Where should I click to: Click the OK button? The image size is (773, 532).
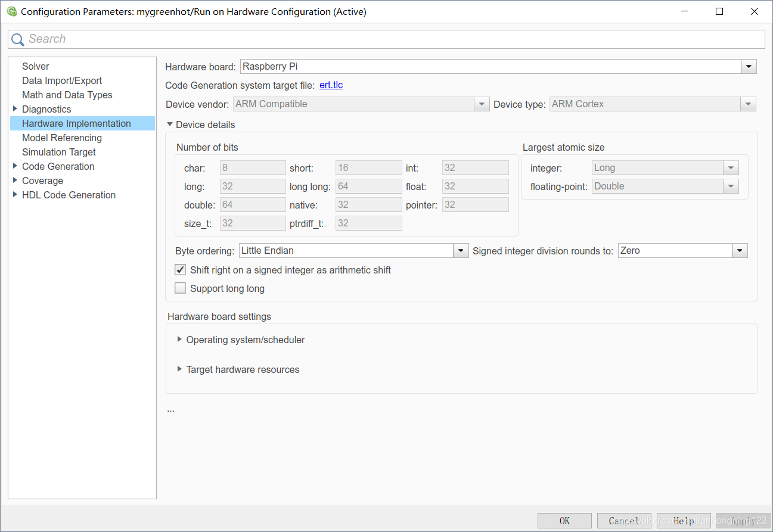(x=564, y=521)
